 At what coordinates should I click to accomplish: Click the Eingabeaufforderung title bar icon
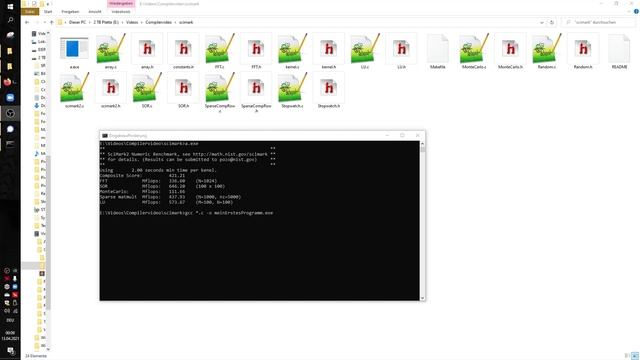pyautogui.click(x=105, y=136)
